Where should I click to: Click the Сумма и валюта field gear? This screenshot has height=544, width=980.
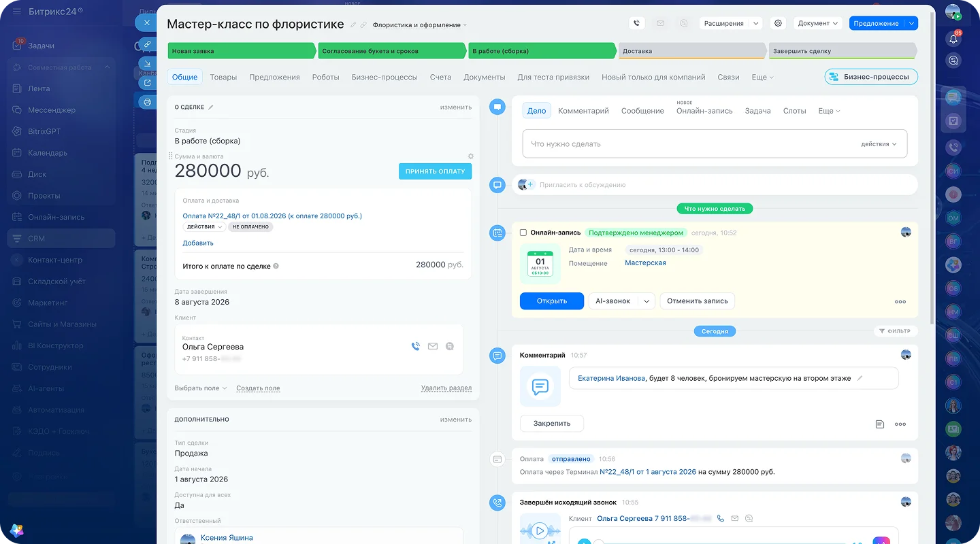[x=470, y=156]
